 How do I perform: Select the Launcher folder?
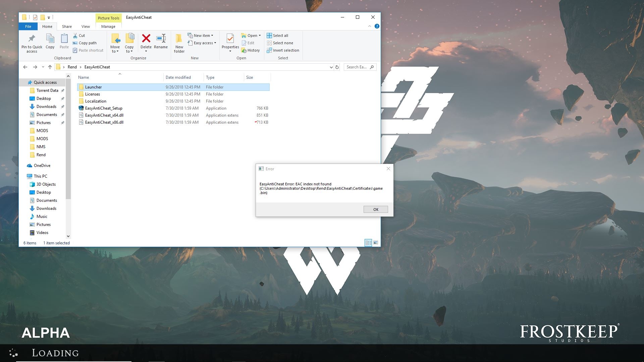[173, 87]
